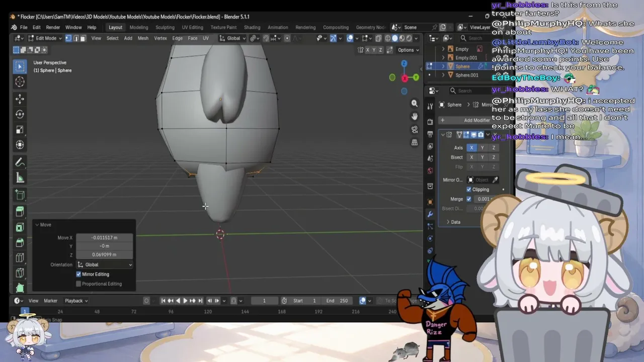This screenshot has height=362, width=644.
Task: Open Orientation dropdown in Move panel
Action: (105, 265)
